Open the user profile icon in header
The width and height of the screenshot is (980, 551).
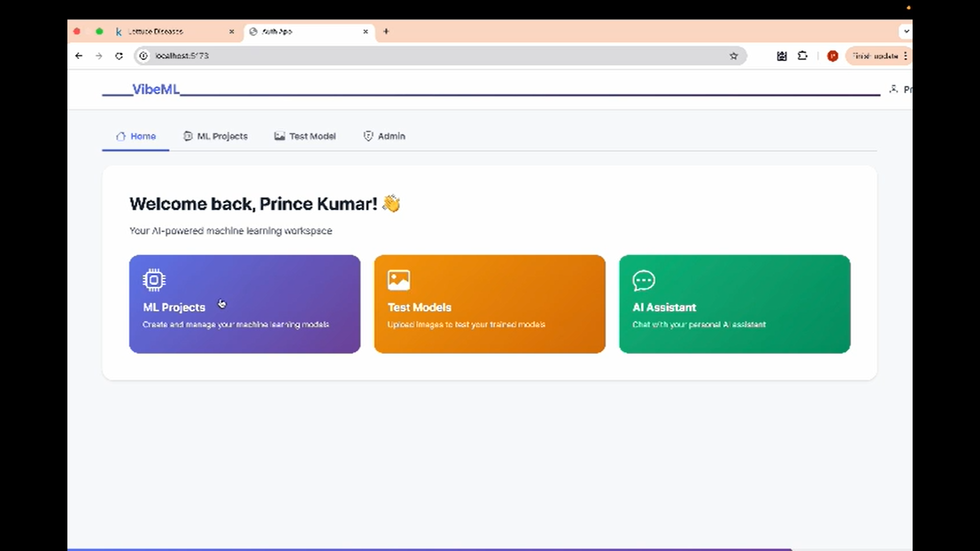click(893, 89)
